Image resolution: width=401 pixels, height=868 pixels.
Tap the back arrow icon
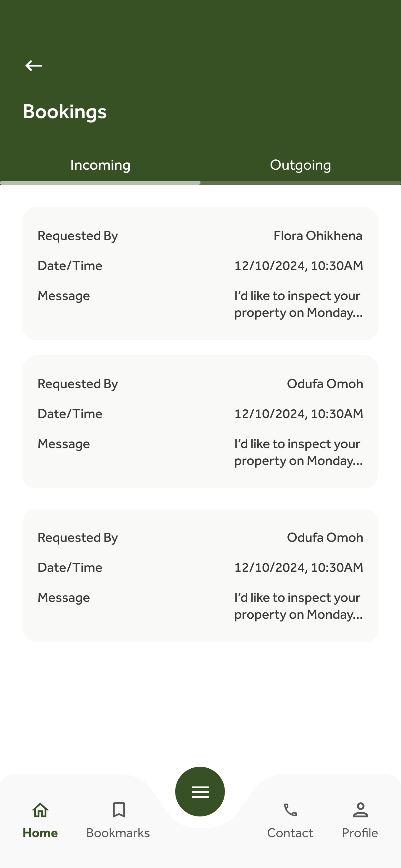click(34, 65)
